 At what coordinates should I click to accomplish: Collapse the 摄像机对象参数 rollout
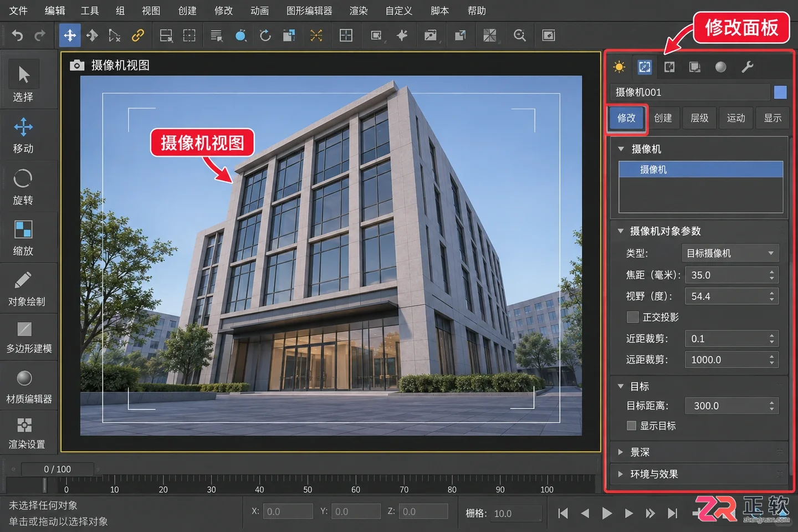click(x=621, y=231)
